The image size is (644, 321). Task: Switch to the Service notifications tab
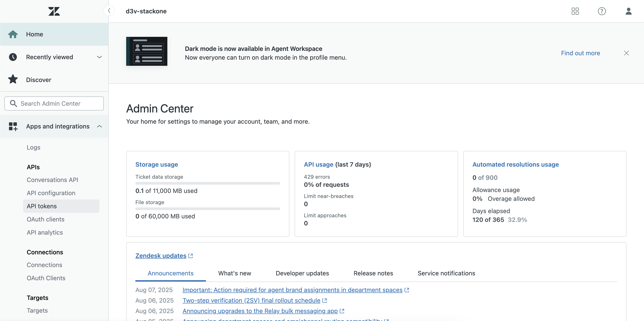446,273
